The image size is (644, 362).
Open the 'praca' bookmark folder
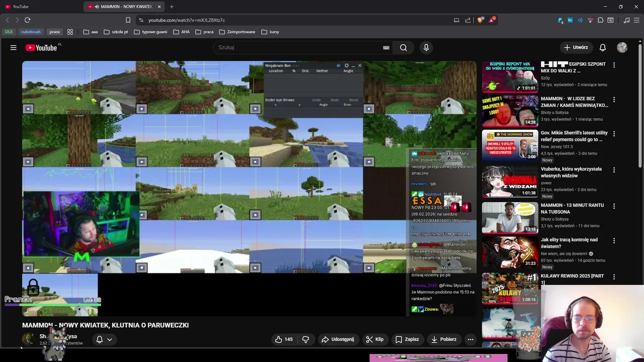205,32
